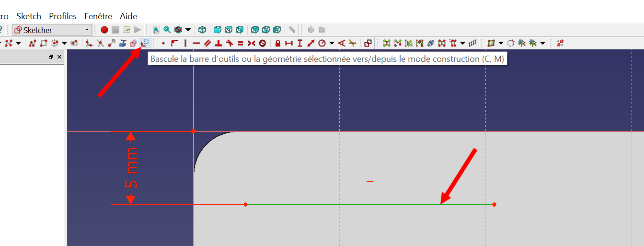Expand the radius constraint dropdown arrow
This screenshot has height=246, width=644.
(x=332, y=43)
